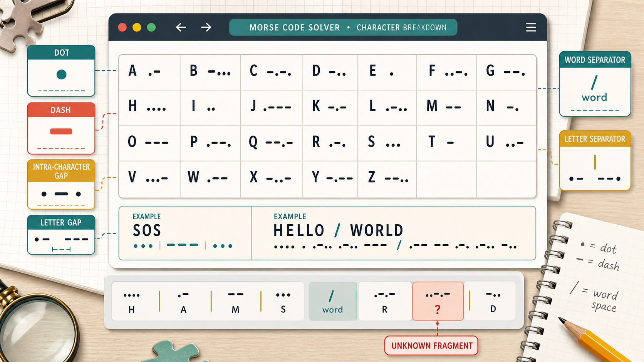Open the DOT legend card
This screenshot has width=644, height=362.
pos(61,71)
